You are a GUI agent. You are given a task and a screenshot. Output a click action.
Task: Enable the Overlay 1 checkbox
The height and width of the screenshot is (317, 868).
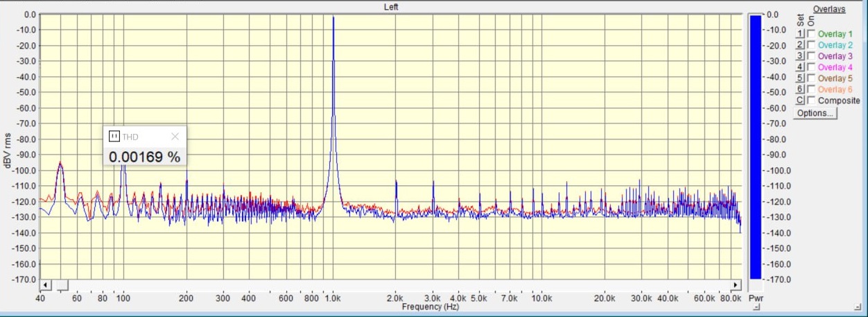(x=811, y=34)
